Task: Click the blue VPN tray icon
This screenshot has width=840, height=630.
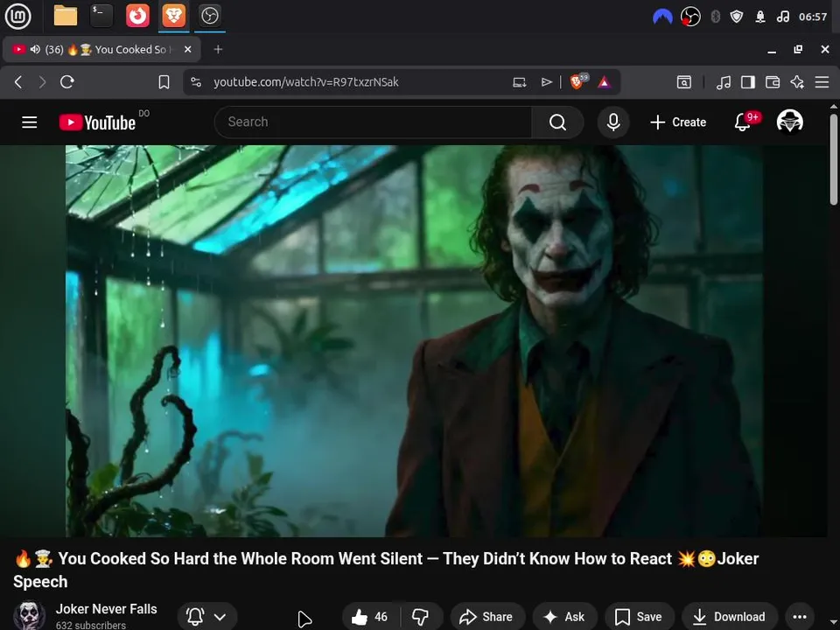Action: (662, 17)
